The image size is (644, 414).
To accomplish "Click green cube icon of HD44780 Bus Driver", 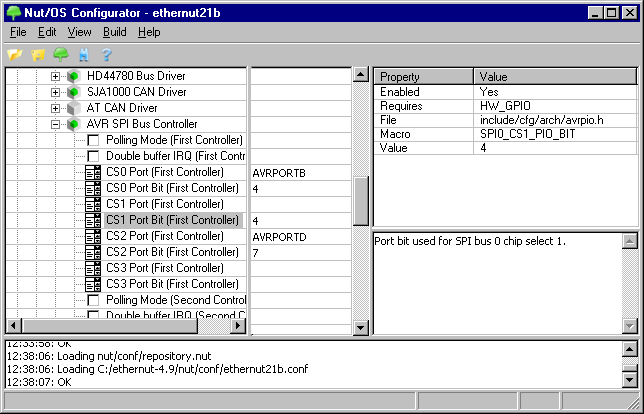I will tap(74, 76).
